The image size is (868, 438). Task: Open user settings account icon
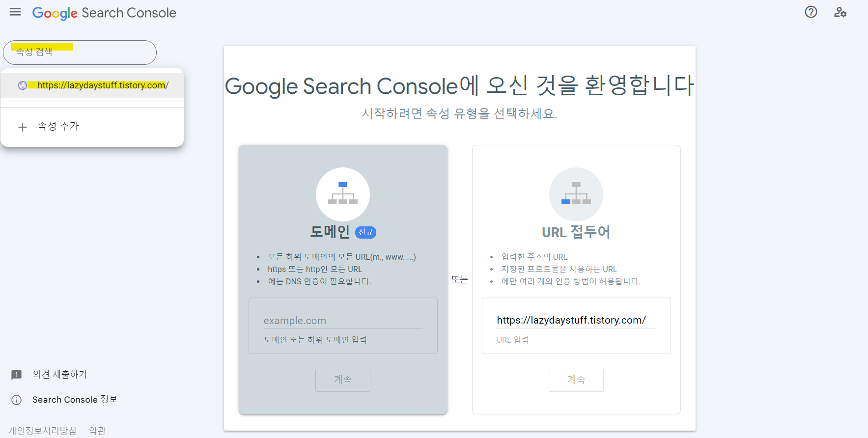click(840, 12)
